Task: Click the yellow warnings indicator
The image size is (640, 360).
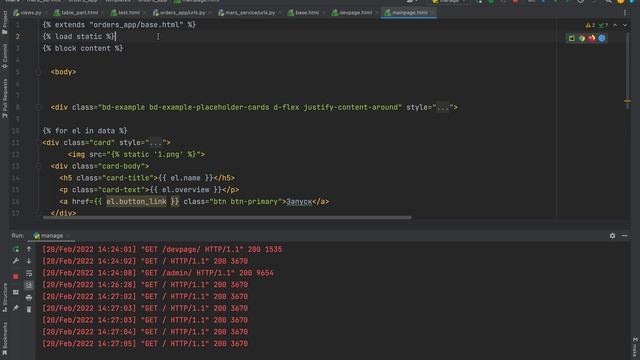Action: (590, 25)
